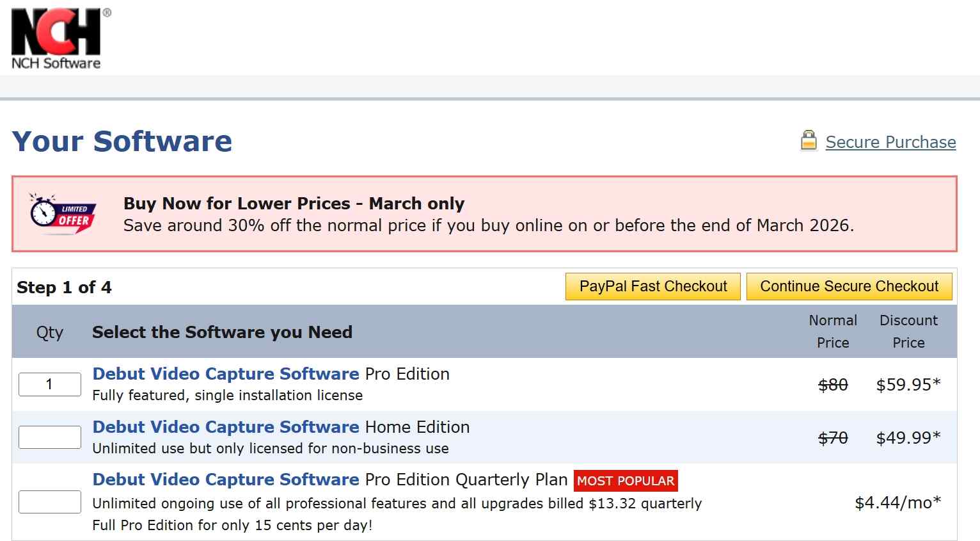Click the crossed-out $80 normal price
980x541 pixels.
pos(832,385)
